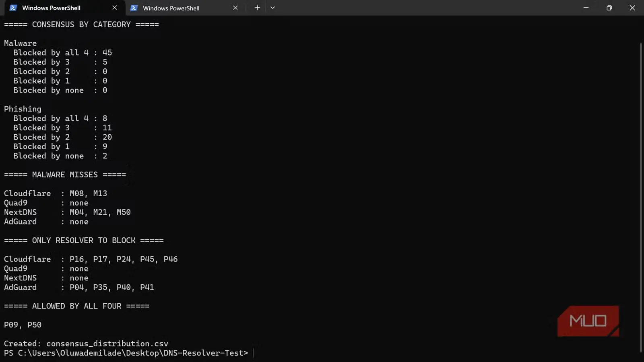Click NextDNS misses 'M04, M21, M50' line
Image resolution: width=644 pixels, height=362 pixels.
(x=67, y=212)
